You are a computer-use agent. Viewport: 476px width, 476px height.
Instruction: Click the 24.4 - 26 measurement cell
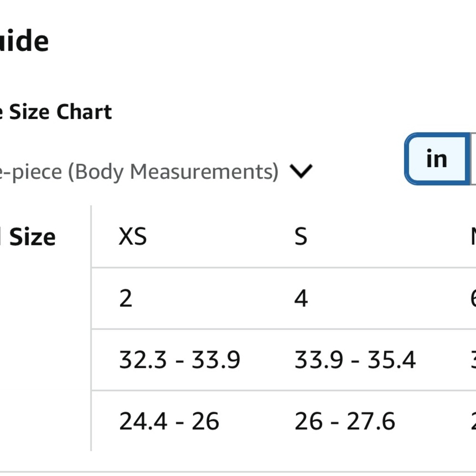pos(169,421)
